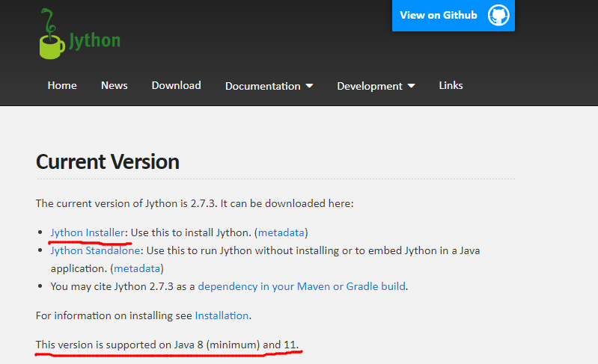Open metadata link after "application."

137,268
